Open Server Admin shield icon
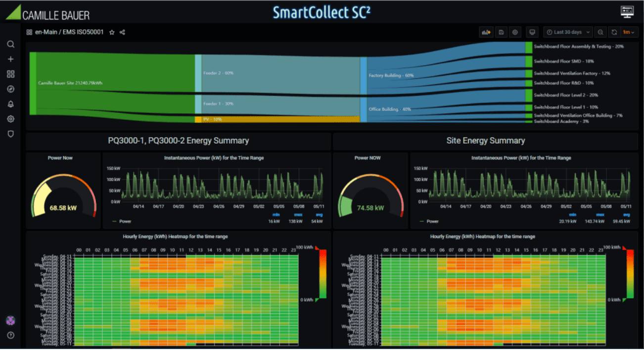This screenshot has width=644, height=350. coord(10,134)
